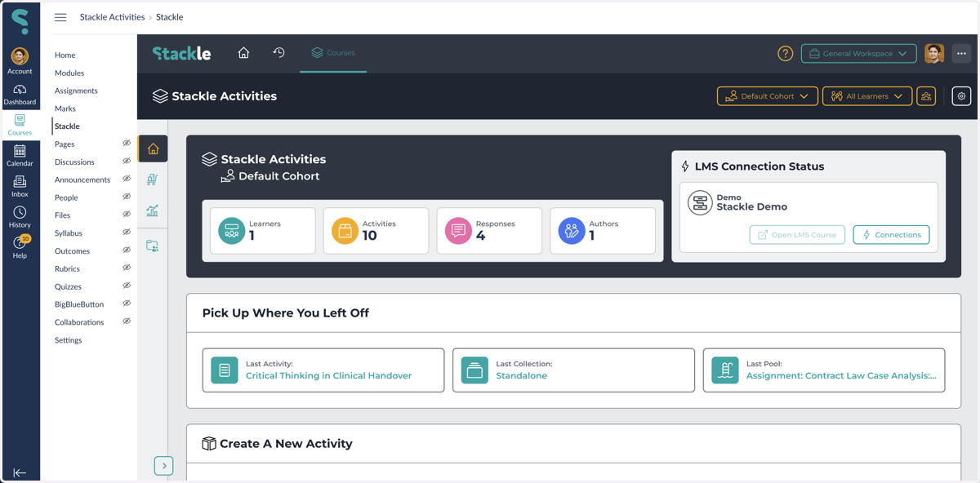Screen dimensions: 980x483
Task: Click the Stackle home icon in header
Action: click(243, 53)
